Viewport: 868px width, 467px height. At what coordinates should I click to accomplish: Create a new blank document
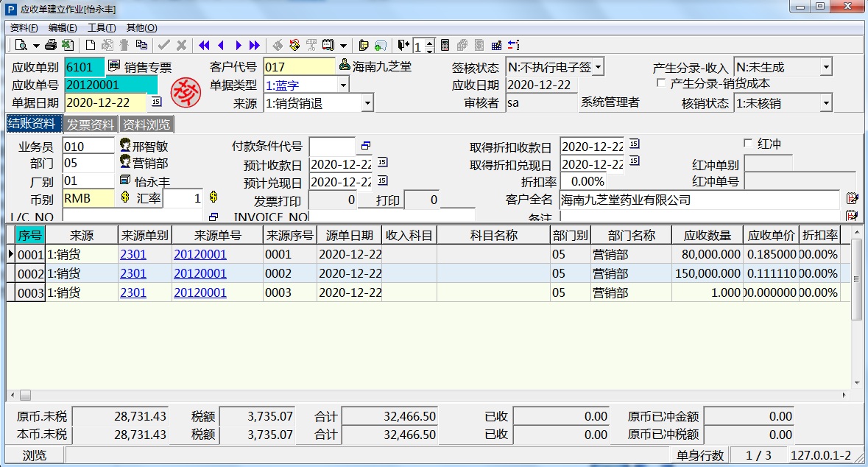[x=91, y=46]
